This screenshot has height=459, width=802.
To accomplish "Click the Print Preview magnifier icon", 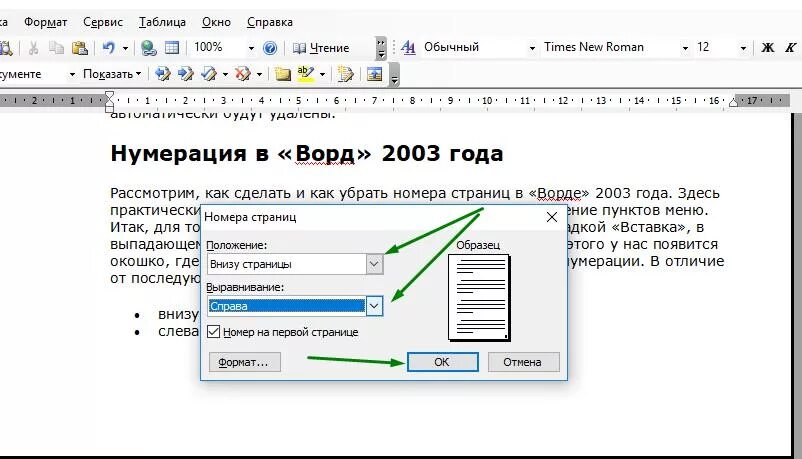I will (x=6, y=48).
